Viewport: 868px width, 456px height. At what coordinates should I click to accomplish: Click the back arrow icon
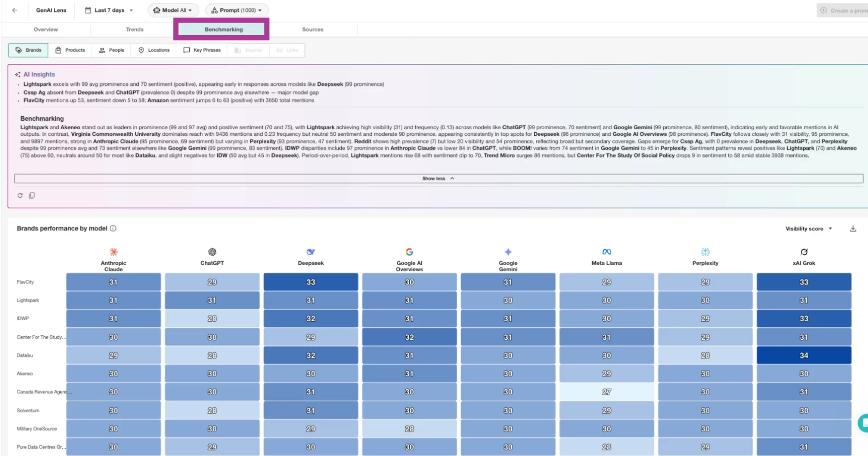[15, 10]
